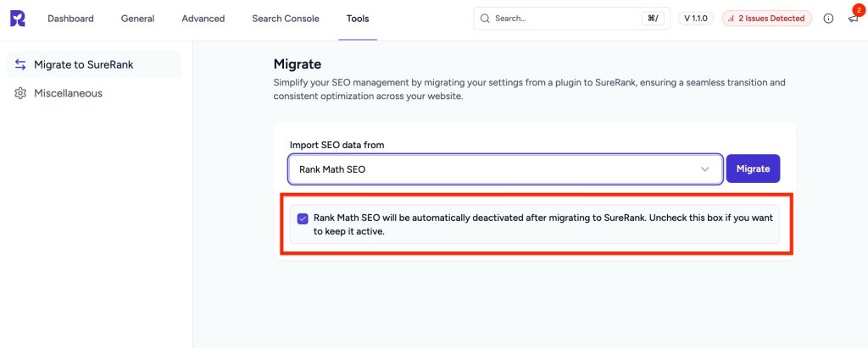Open the Rank Math SEO dropdown
The image size is (868, 348).
pyautogui.click(x=505, y=168)
